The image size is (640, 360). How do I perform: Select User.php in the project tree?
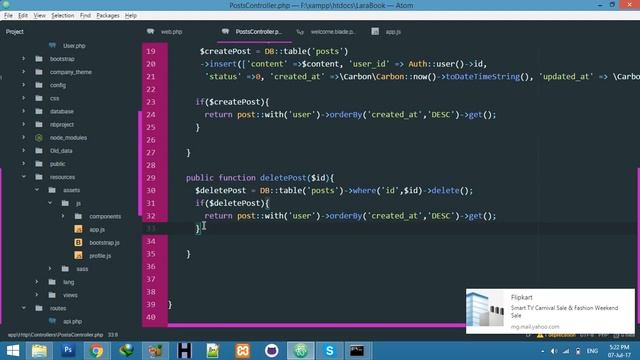[74, 46]
